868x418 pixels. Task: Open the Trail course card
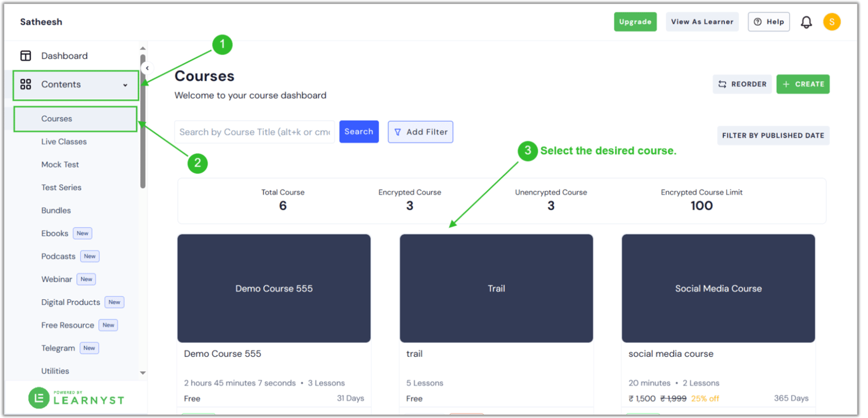click(496, 288)
